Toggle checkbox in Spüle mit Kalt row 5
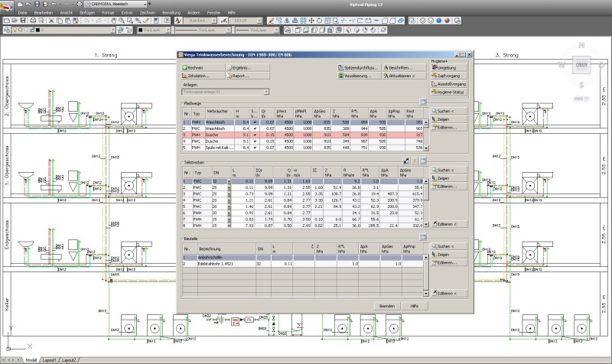This screenshot has height=364, width=612. click(255, 148)
